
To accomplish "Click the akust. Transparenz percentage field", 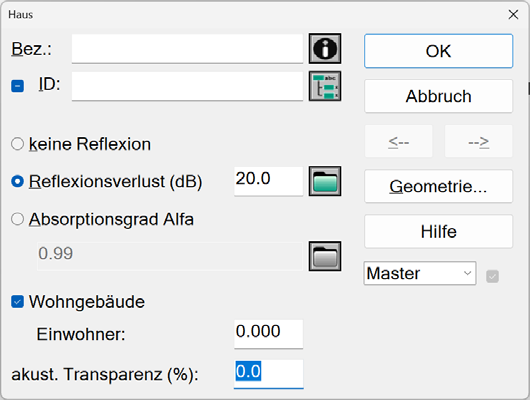I will 268,374.
